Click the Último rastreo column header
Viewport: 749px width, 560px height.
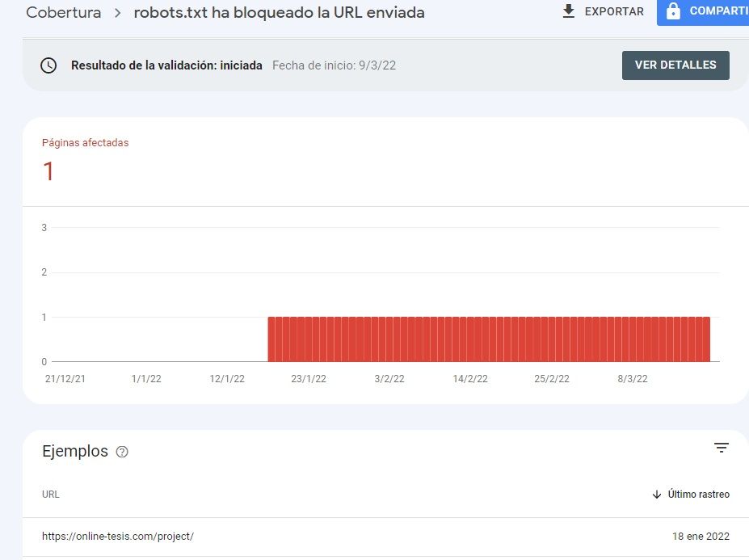(698, 495)
